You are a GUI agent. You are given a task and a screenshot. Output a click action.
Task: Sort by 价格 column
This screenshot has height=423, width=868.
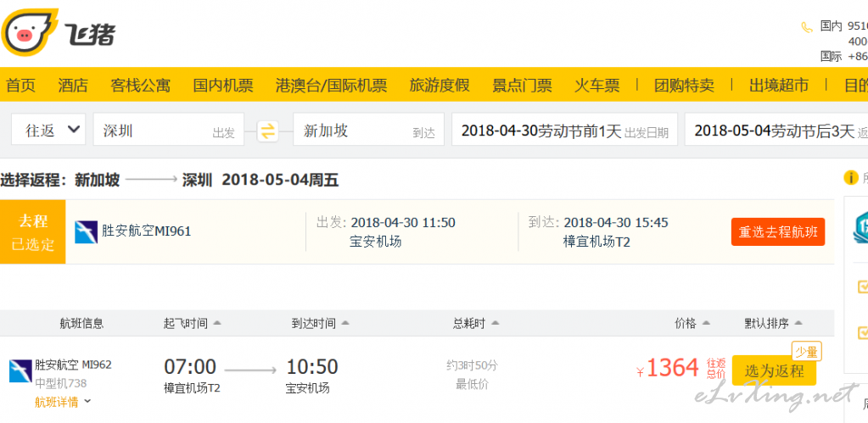tap(692, 324)
